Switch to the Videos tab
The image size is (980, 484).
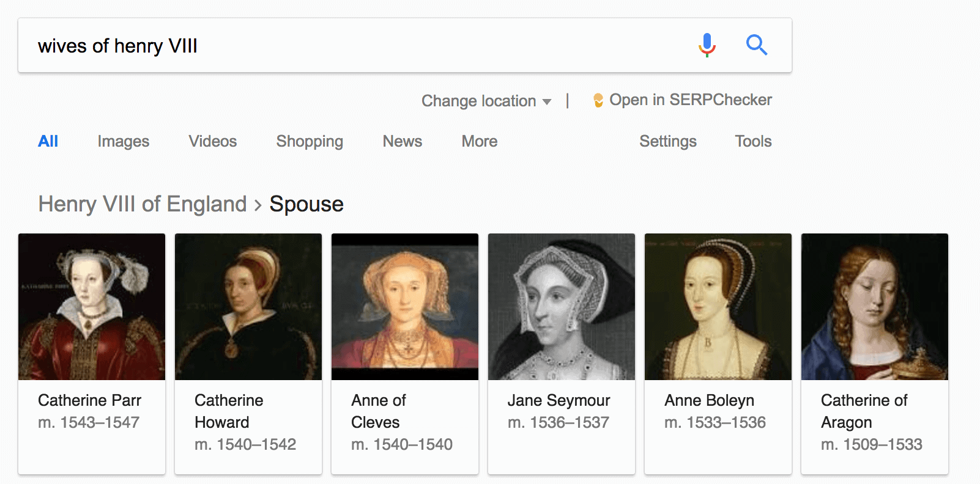point(213,141)
